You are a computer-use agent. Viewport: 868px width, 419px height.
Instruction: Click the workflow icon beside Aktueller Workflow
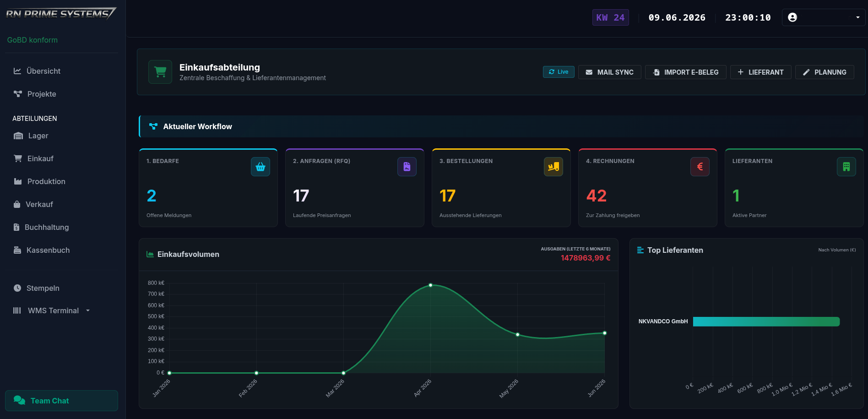tap(153, 126)
